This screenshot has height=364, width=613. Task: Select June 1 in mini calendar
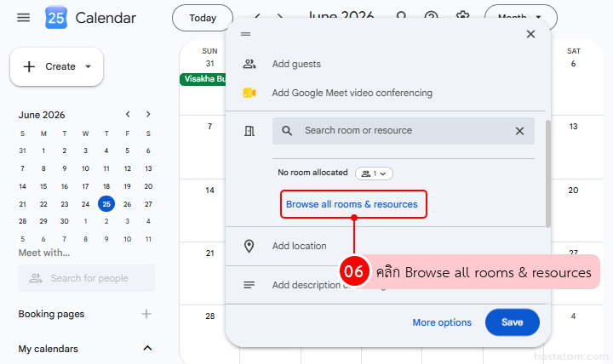click(x=43, y=151)
